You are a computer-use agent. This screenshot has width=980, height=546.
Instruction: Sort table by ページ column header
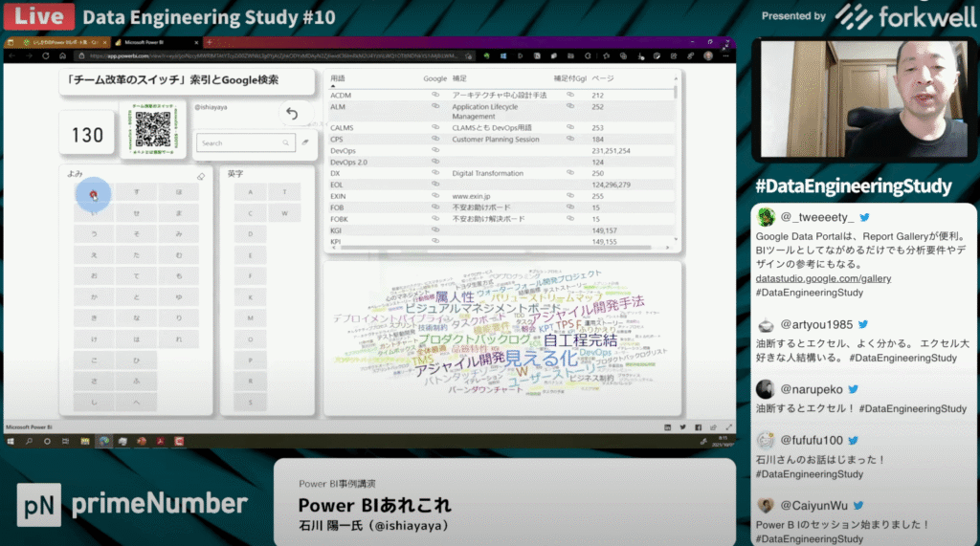[x=602, y=77]
